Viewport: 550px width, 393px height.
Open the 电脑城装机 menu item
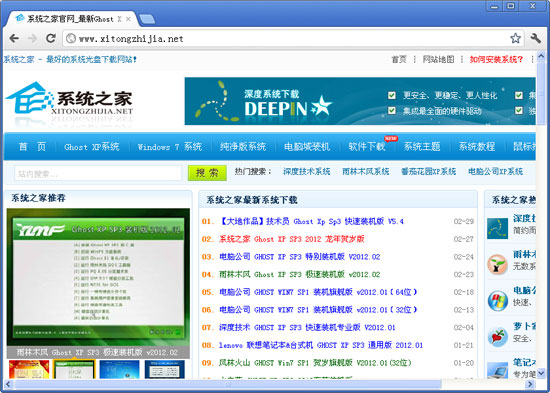coord(307,147)
